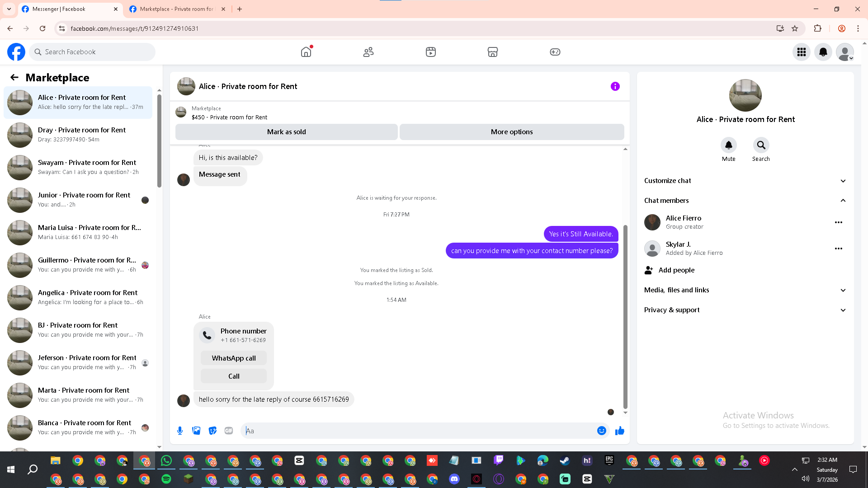This screenshot has width=868, height=488.
Task: Open WhatsApp from the Windows taskbar
Action: pos(166,460)
